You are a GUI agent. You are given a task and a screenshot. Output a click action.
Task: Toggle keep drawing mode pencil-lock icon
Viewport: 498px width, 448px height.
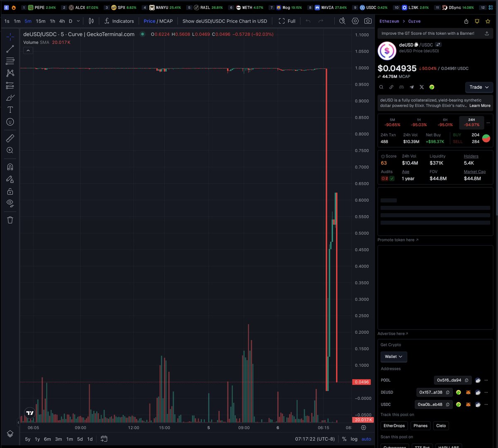point(10,179)
